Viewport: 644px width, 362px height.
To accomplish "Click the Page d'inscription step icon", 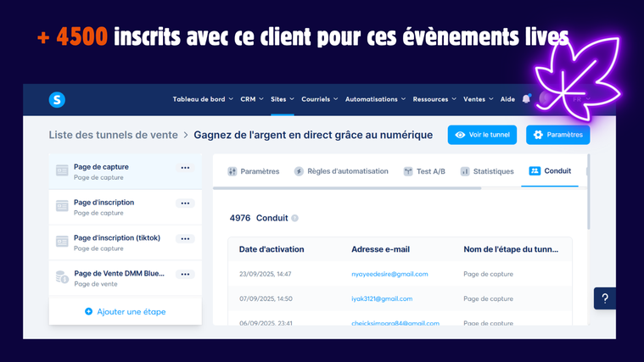I will (62, 206).
